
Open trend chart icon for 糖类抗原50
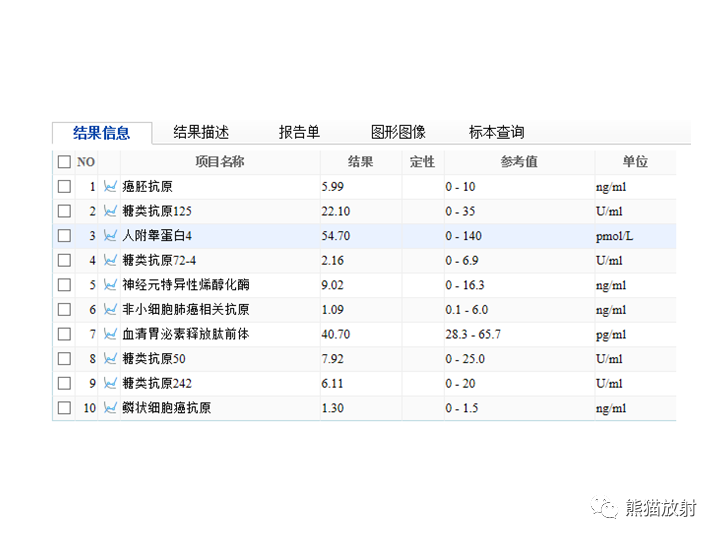point(110,359)
